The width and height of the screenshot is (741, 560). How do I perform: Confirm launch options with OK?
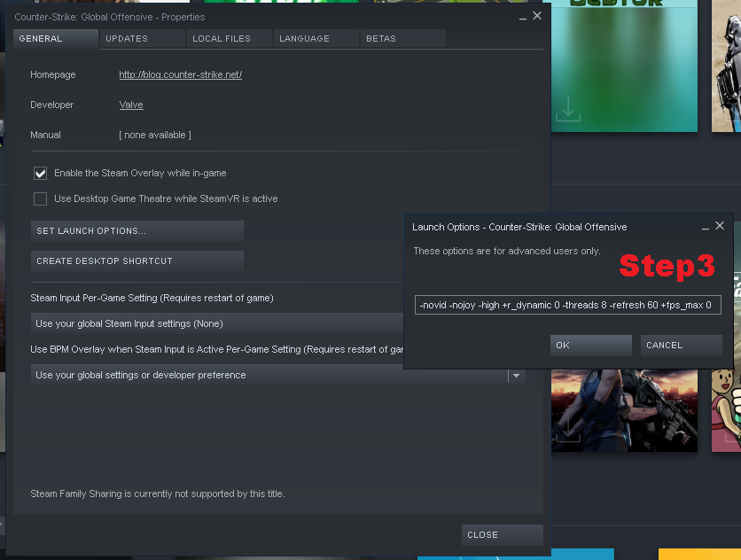pos(590,346)
